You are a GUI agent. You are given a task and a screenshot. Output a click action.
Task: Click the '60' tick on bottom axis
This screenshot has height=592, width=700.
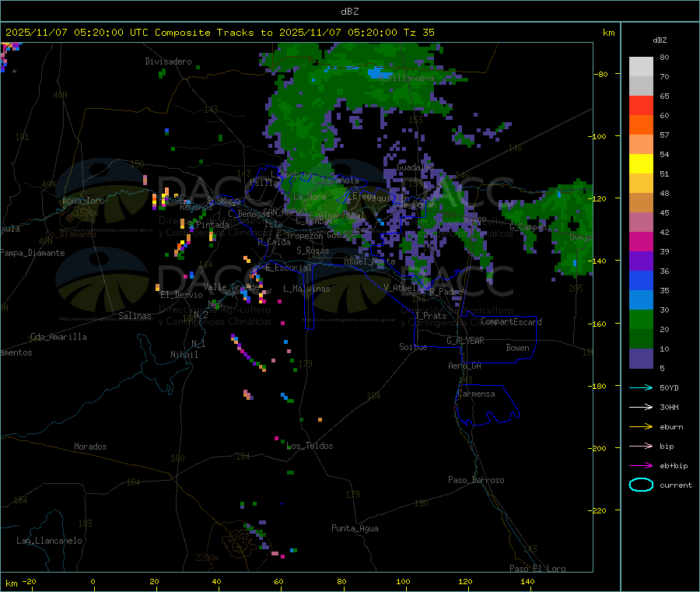click(278, 581)
